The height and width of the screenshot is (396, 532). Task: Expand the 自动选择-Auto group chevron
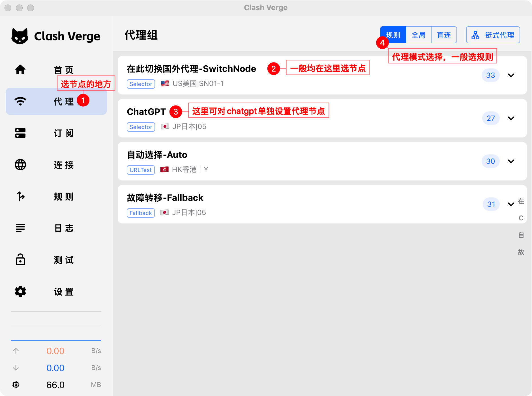511,161
